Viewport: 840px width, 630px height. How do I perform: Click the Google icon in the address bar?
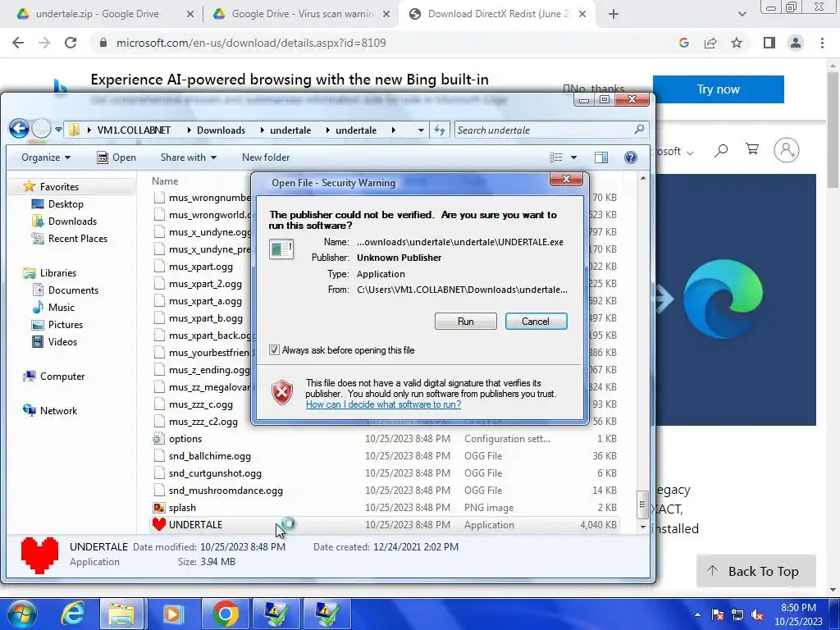point(683,43)
